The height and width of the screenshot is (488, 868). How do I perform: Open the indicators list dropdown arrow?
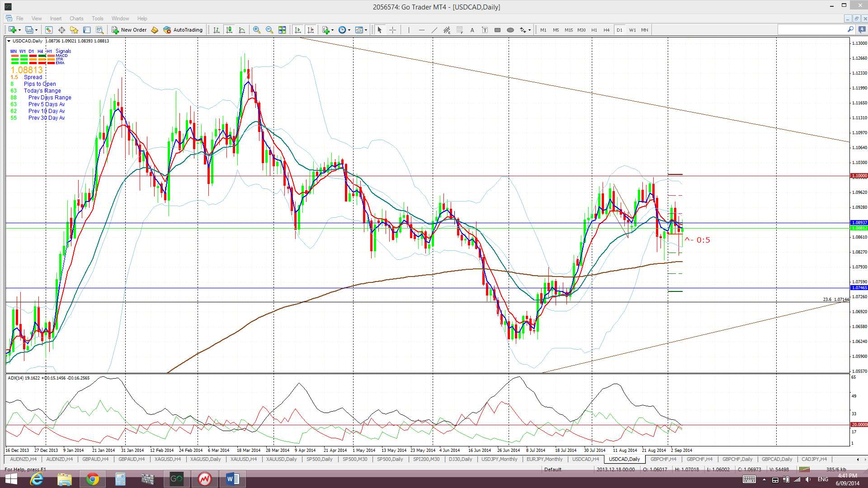(333, 30)
